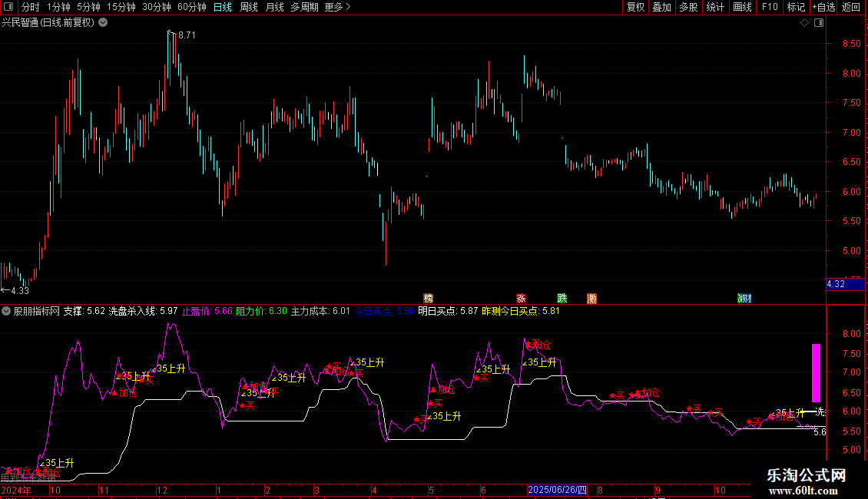The image size is (868, 499).
Task: Open the 多周期 multi-period view
Action: 304,7
